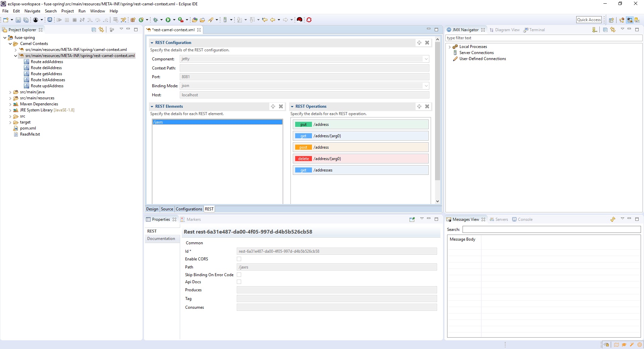Open the Navigate menu

tap(32, 11)
